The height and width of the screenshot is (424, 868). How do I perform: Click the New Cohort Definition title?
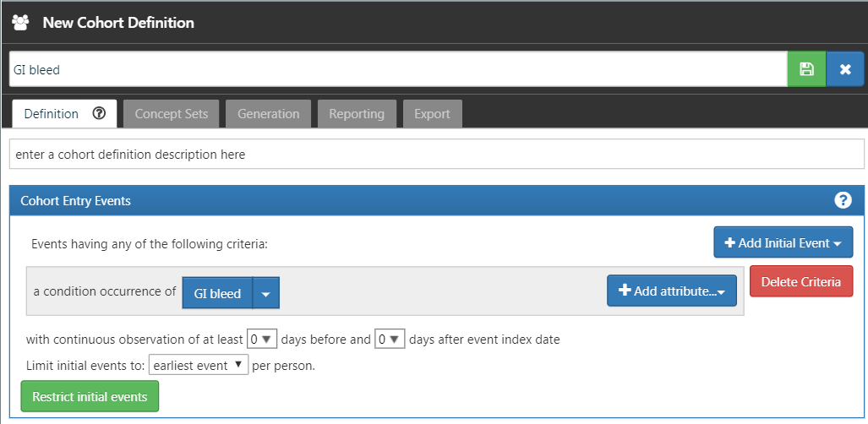tap(118, 23)
